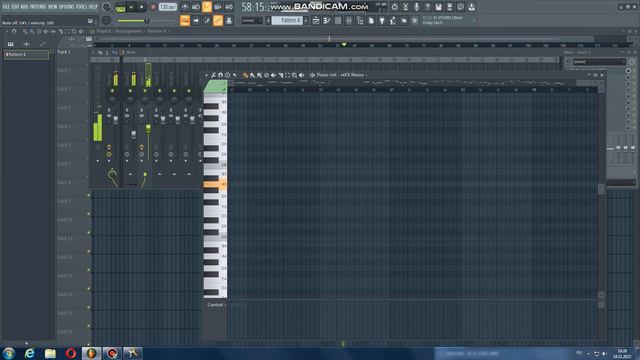Open the TOOLS menu
This screenshot has height=360, width=640.
[81, 7]
